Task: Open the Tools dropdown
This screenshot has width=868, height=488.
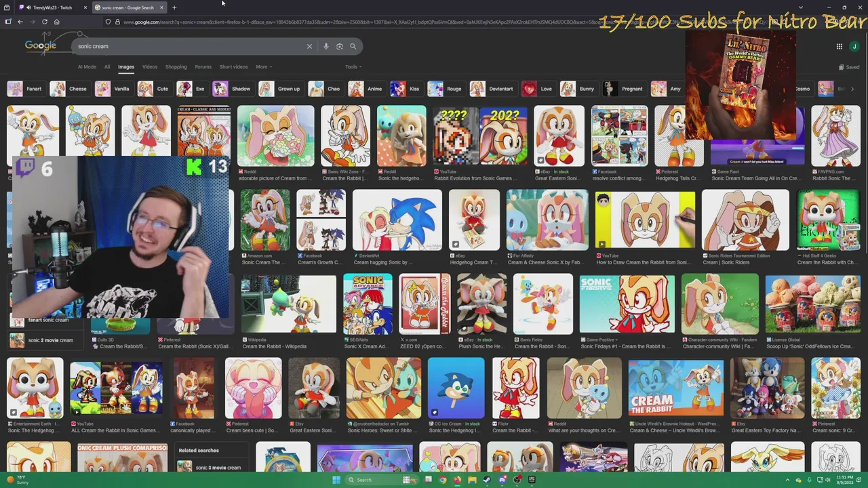Action: pyautogui.click(x=353, y=66)
